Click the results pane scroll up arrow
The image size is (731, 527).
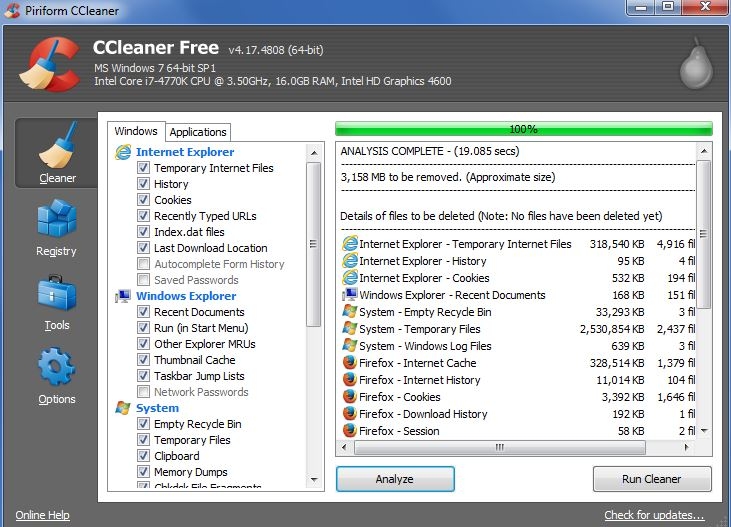(704, 151)
